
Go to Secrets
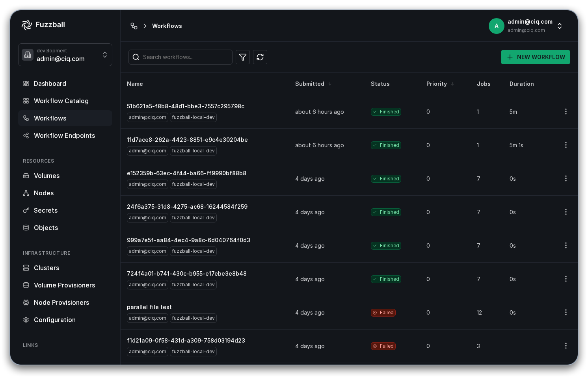65,210
